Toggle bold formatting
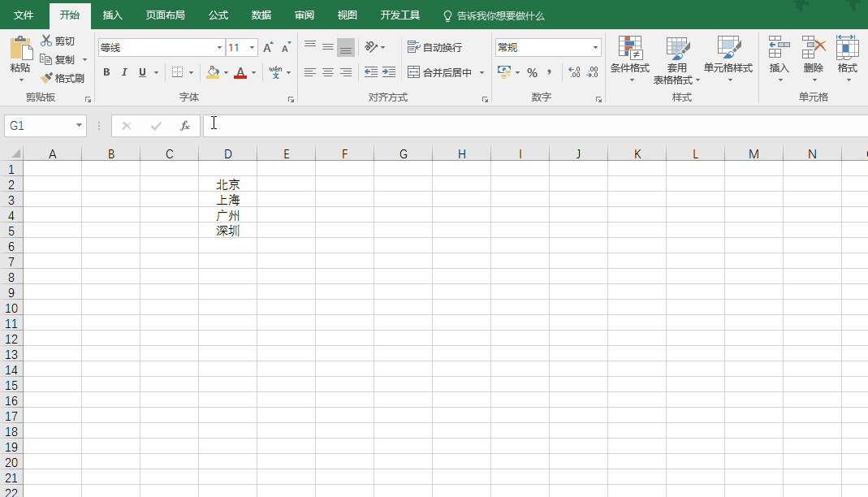This screenshot has height=497, width=868. [x=106, y=72]
